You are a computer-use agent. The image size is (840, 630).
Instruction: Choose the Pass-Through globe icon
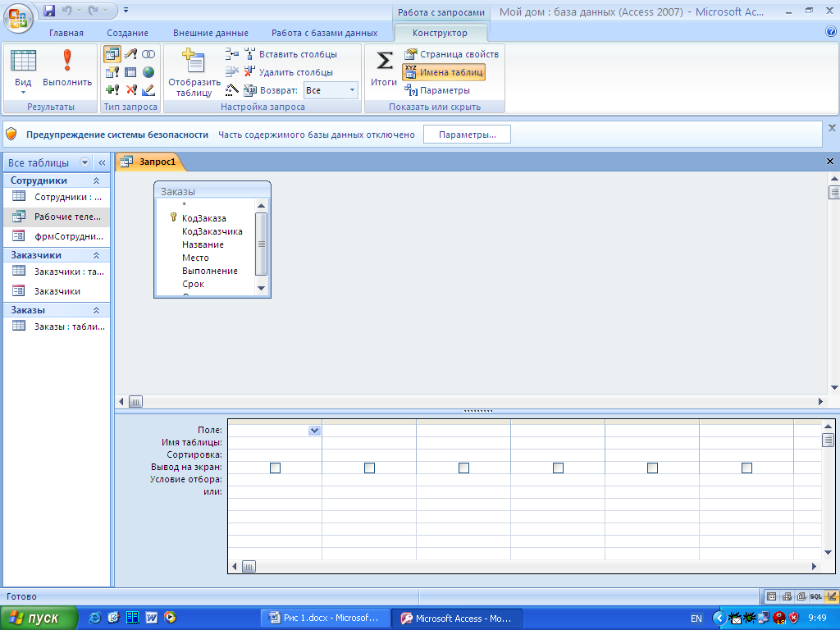coord(148,72)
